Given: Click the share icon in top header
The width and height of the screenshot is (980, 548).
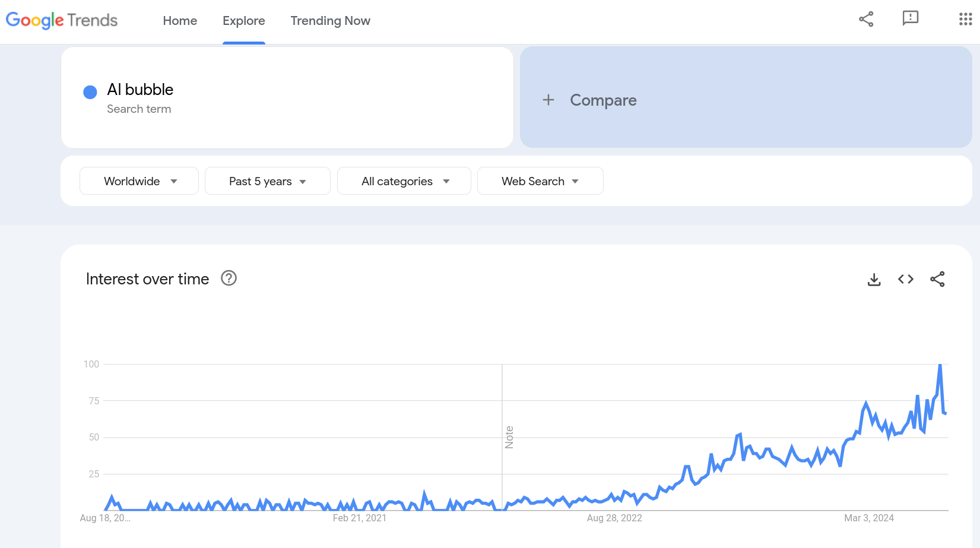Looking at the screenshot, I should point(866,19).
